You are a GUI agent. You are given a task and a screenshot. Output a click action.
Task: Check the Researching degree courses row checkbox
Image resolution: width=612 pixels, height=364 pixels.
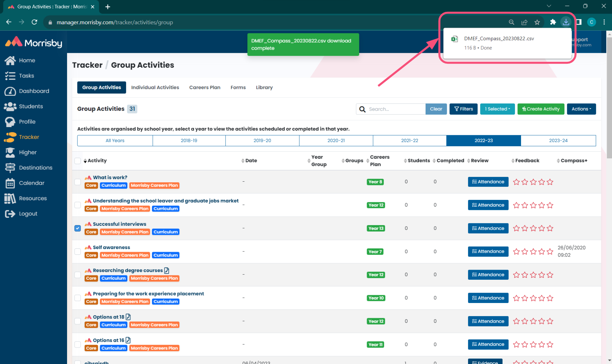pyautogui.click(x=78, y=275)
